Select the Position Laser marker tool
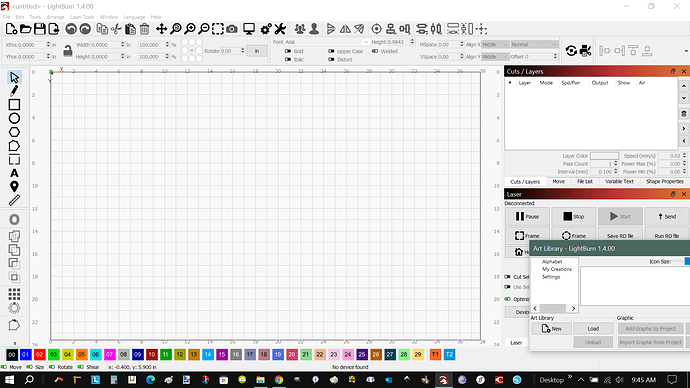This screenshot has width=690, height=388. pos(14,187)
